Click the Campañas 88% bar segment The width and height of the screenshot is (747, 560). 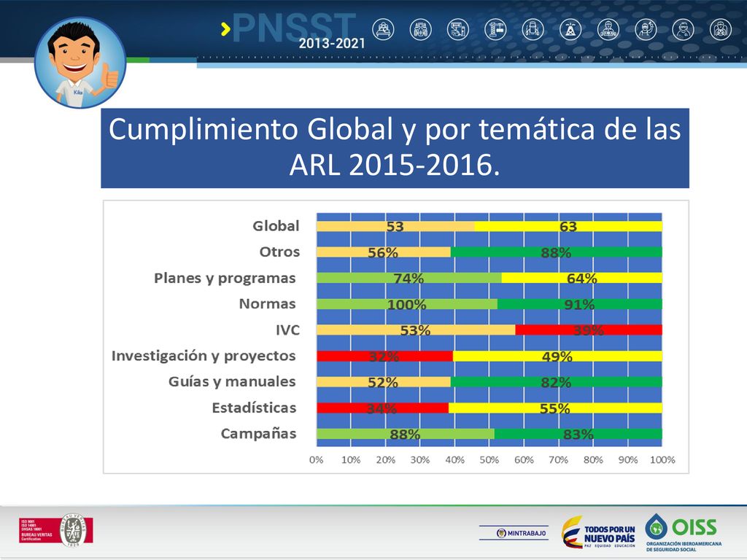(406, 434)
